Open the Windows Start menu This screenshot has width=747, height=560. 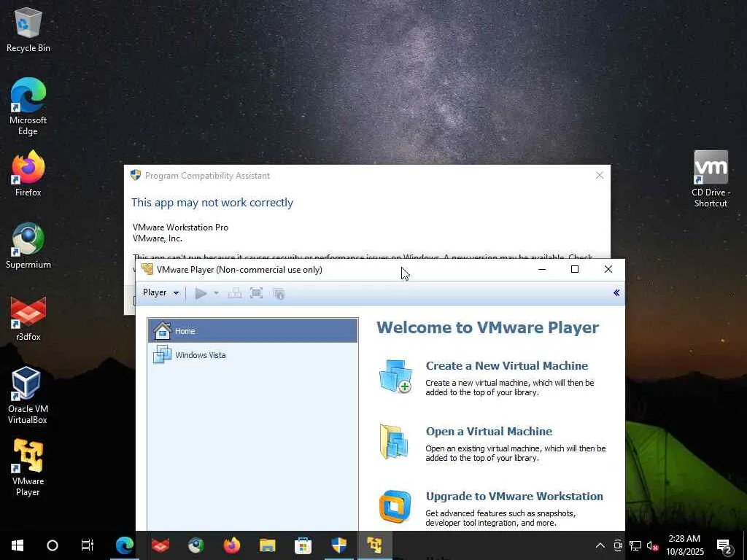[18, 545]
